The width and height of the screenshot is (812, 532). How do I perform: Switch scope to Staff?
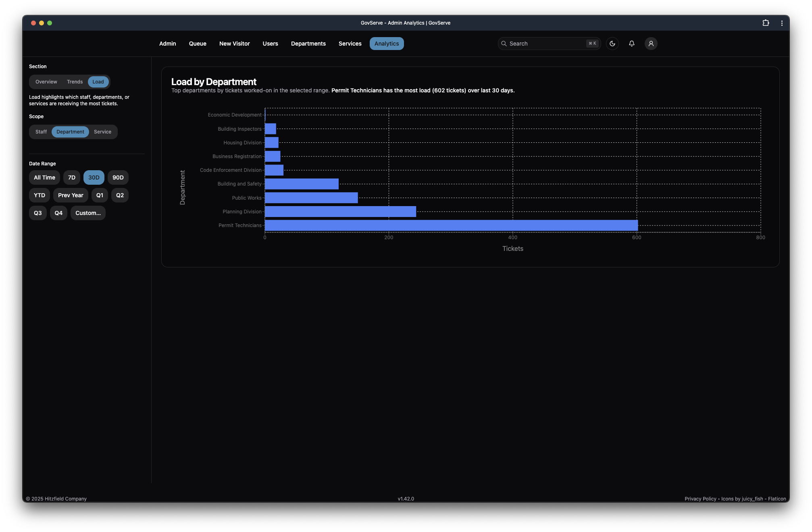(41, 131)
